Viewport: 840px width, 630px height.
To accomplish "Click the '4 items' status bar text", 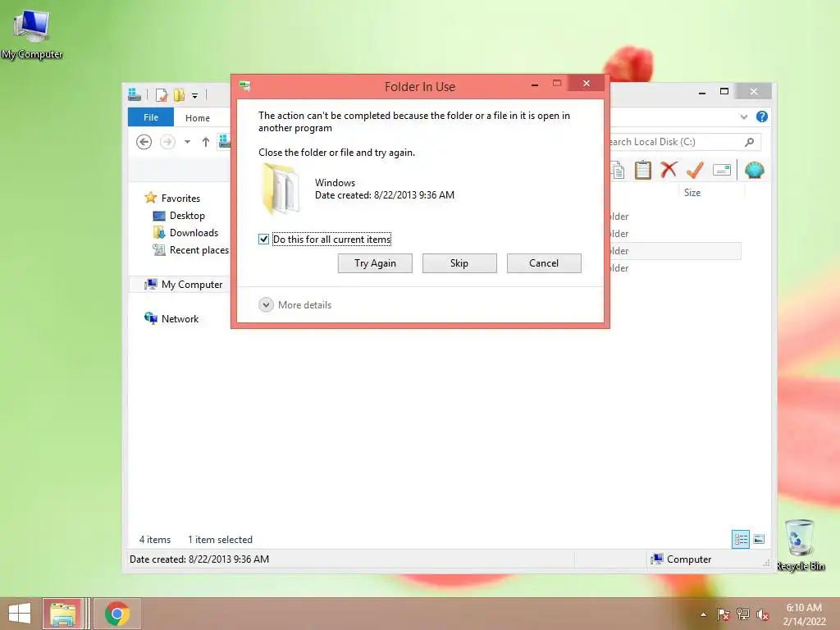I will tap(155, 540).
